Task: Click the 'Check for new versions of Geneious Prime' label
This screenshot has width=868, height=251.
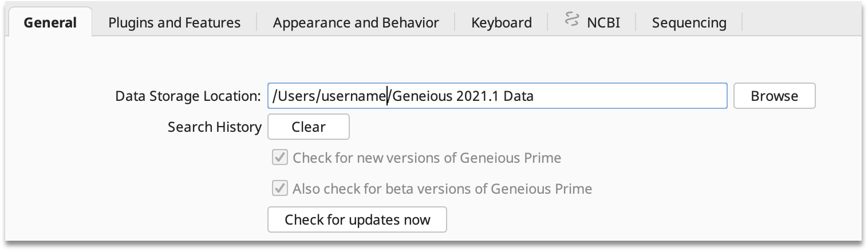Action: [427, 158]
